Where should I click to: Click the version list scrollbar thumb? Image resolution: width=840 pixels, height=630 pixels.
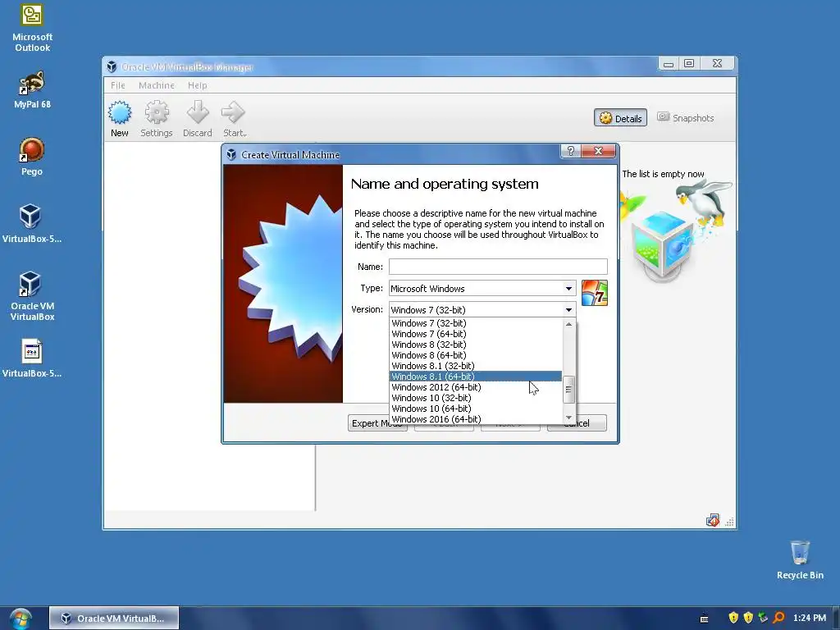coord(568,390)
